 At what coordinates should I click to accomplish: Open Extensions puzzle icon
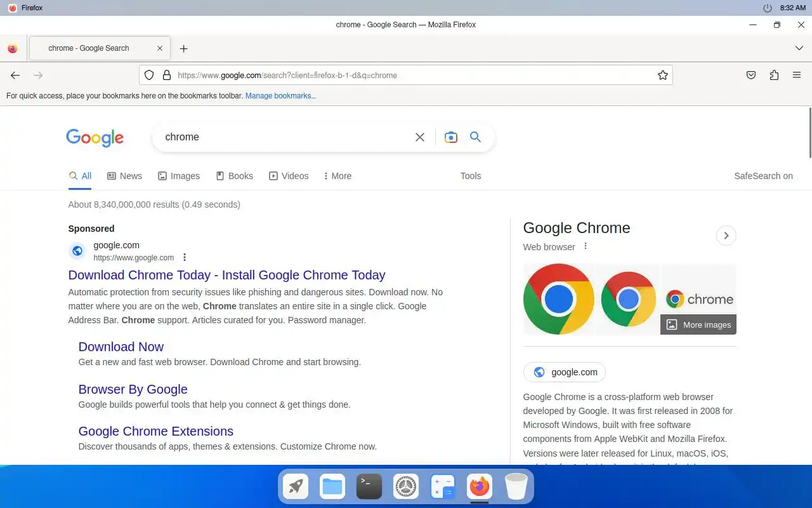[x=774, y=75]
